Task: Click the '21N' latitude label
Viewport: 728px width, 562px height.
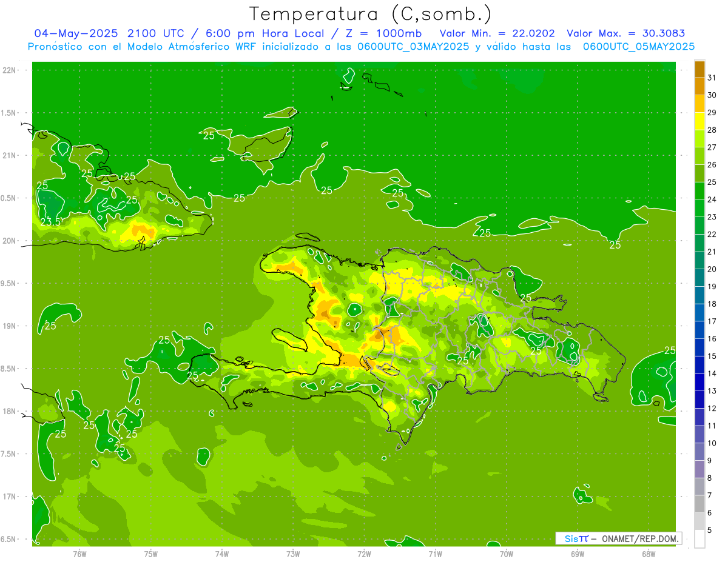Action: tap(9, 156)
